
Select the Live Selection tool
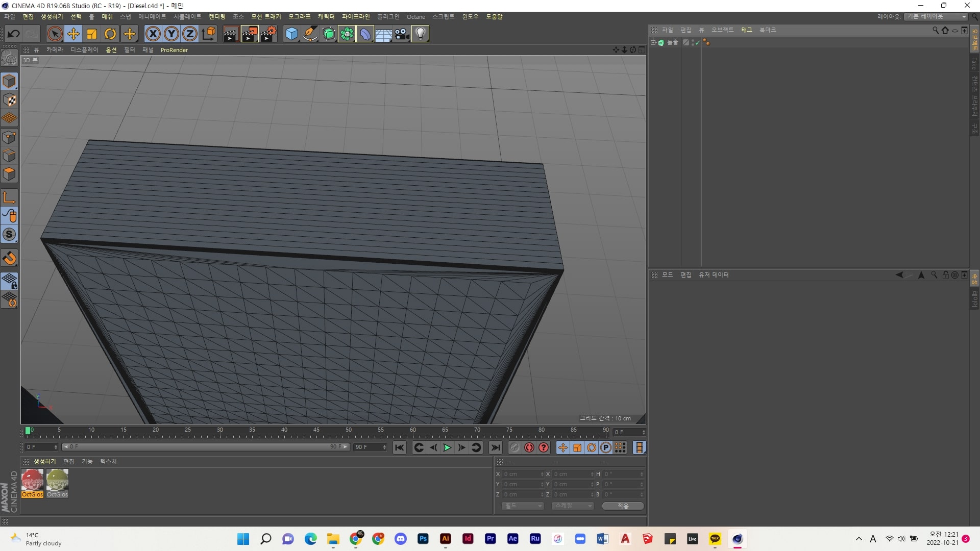click(55, 34)
